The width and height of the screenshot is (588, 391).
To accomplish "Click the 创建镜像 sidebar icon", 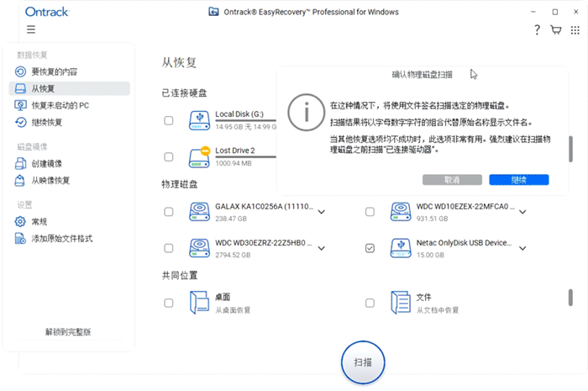I will pyautogui.click(x=21, y=163).
